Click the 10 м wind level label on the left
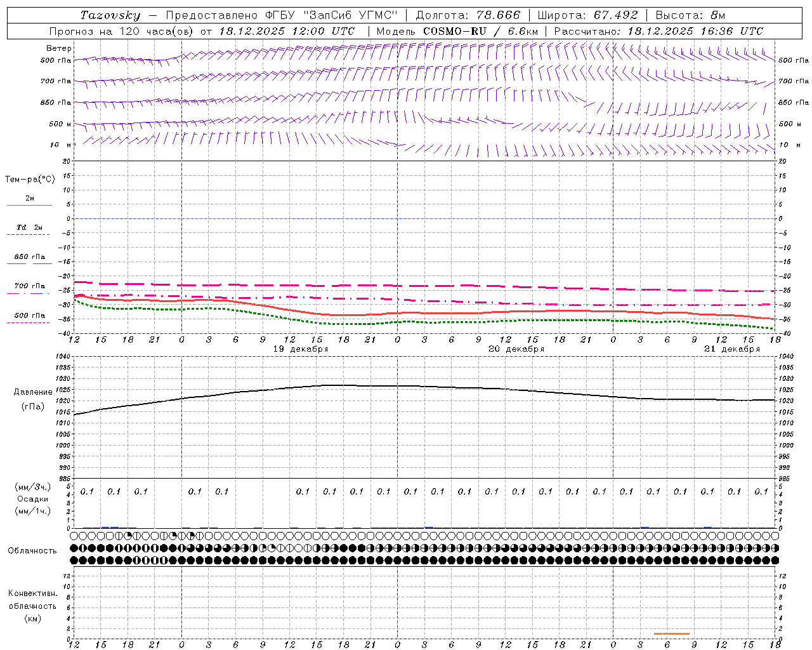Viewport: 812px width, 650px height. [x=60, y=145]
